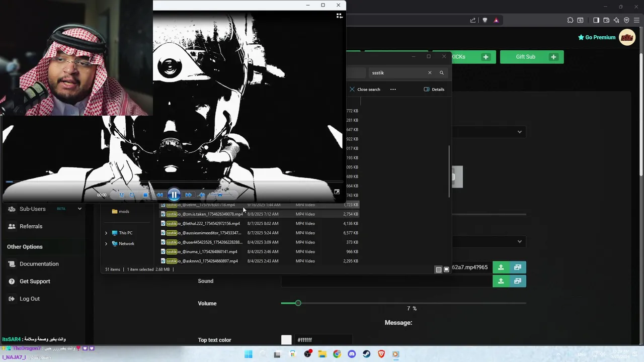The height and width of the screenshot is (362, 644).
Task: Select Network in the navigation pane
Action: point(123,244)
